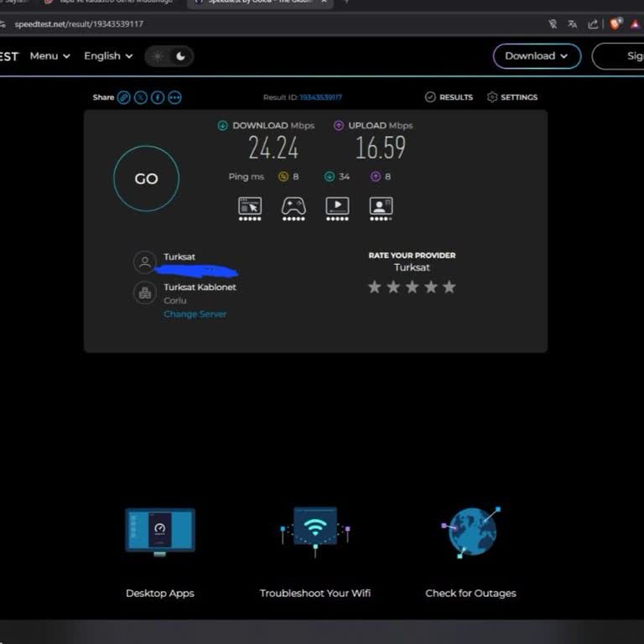Rate Turksat five stars
This screenshot has width=644, height=644.
449,287
